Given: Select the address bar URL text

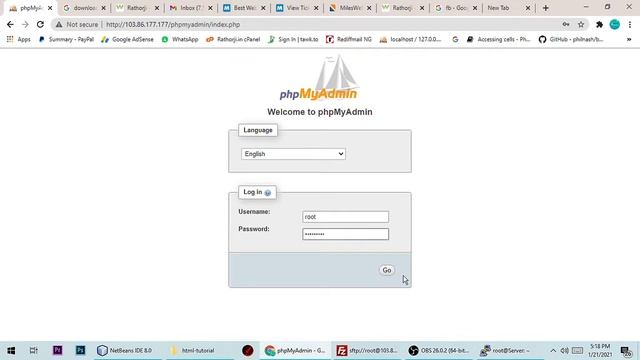Looking at the screenshot, I should point(173,24).
